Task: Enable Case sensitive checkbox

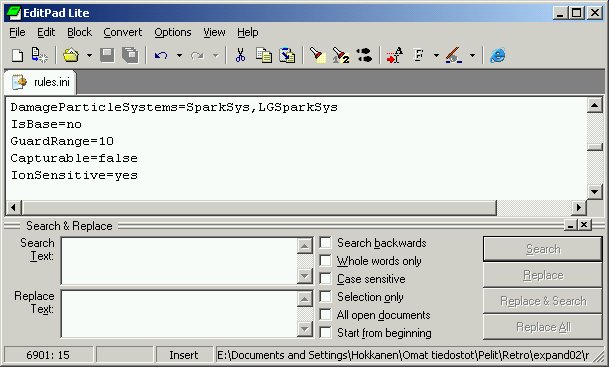Action: 325,278
